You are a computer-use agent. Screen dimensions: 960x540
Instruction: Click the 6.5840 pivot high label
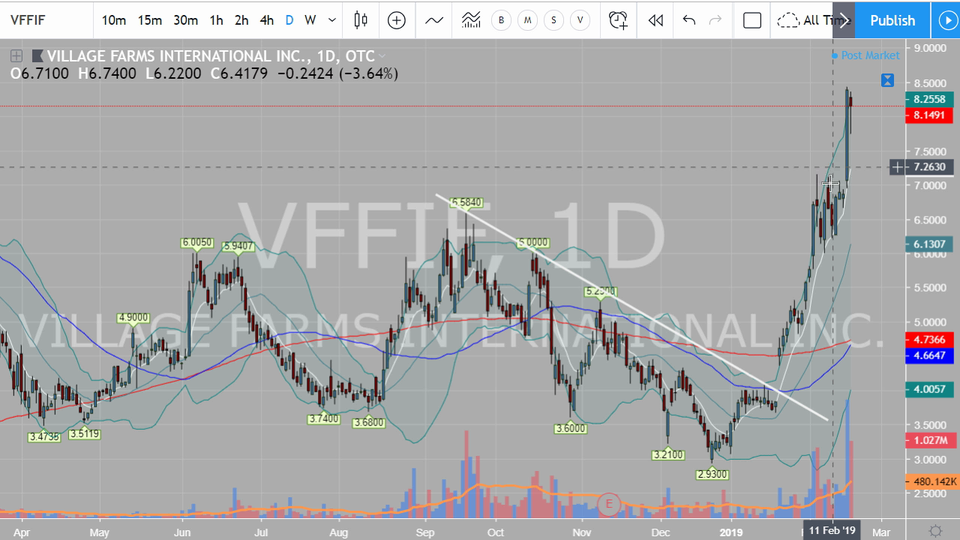click(x=467, y=202)
